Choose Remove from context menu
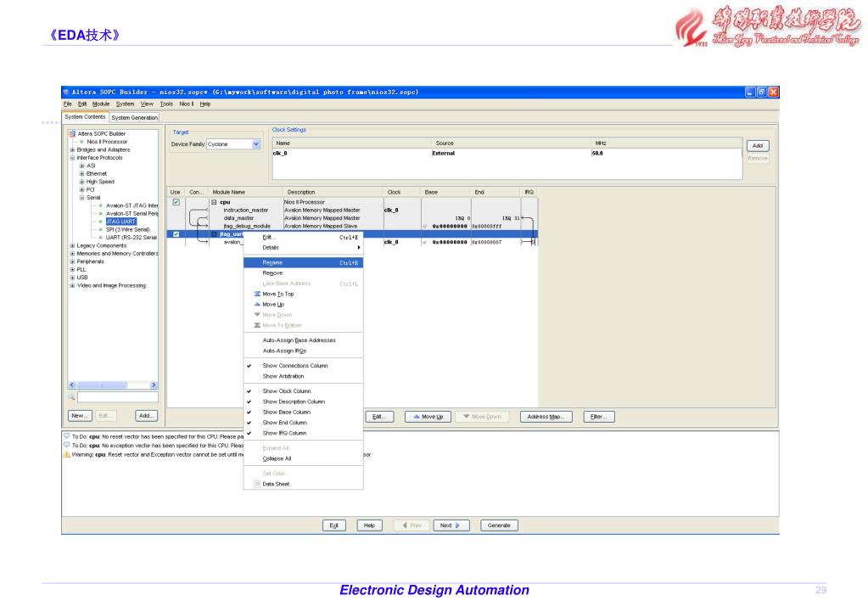 (304, 273)
